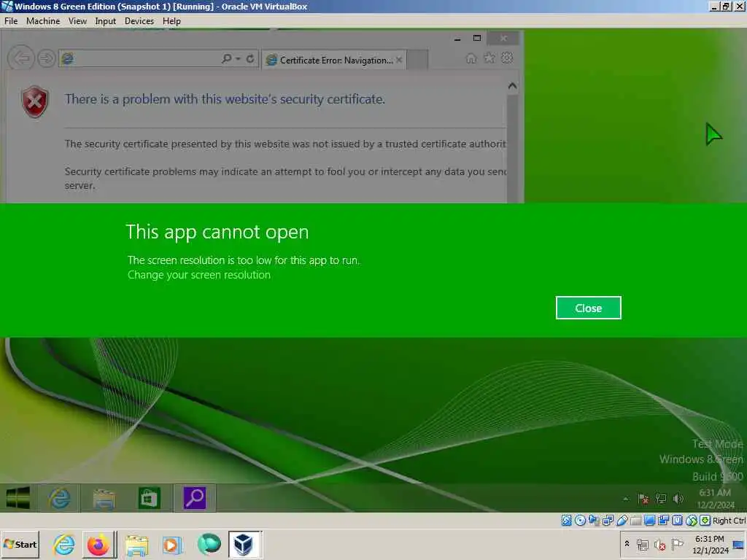Viewport: 747px width, 560px height.
Task: Close the Certificate Error tab with its X
Action: click(x=399, y=60)
